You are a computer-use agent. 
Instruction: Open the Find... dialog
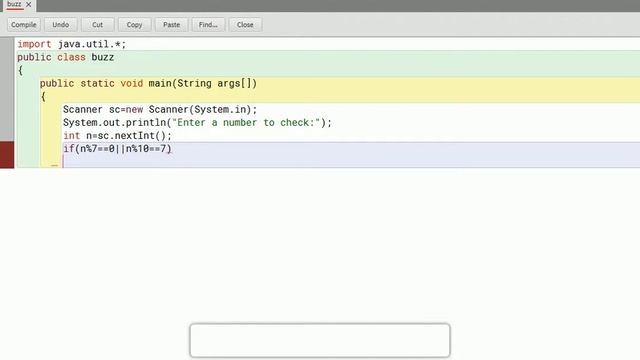[x=208, y=24]
